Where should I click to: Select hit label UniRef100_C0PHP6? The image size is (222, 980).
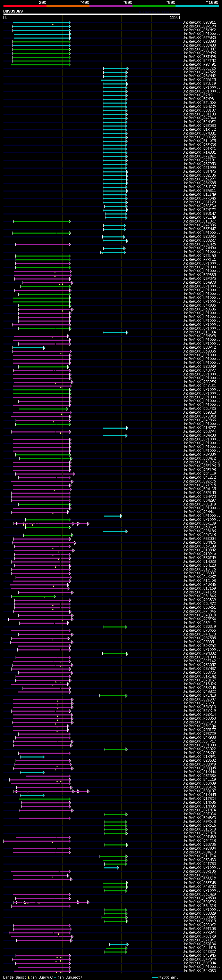click(x=199, y=53)
